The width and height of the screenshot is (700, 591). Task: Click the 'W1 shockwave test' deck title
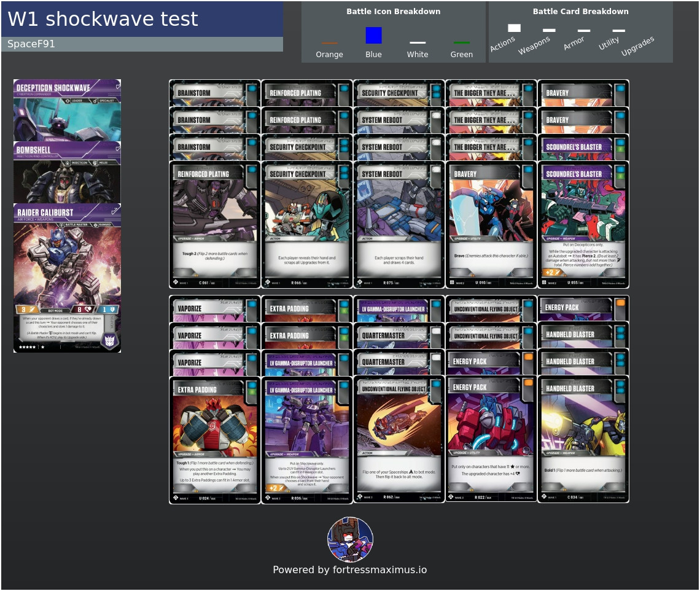pyautogui.click(x=103, y=19)
